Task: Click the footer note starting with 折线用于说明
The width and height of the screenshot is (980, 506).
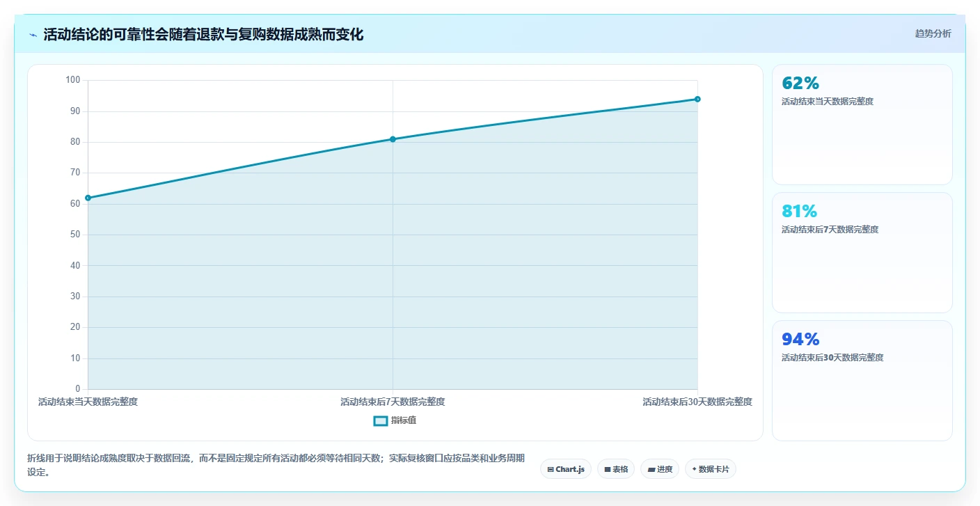Action: click(x=276, y=465)
